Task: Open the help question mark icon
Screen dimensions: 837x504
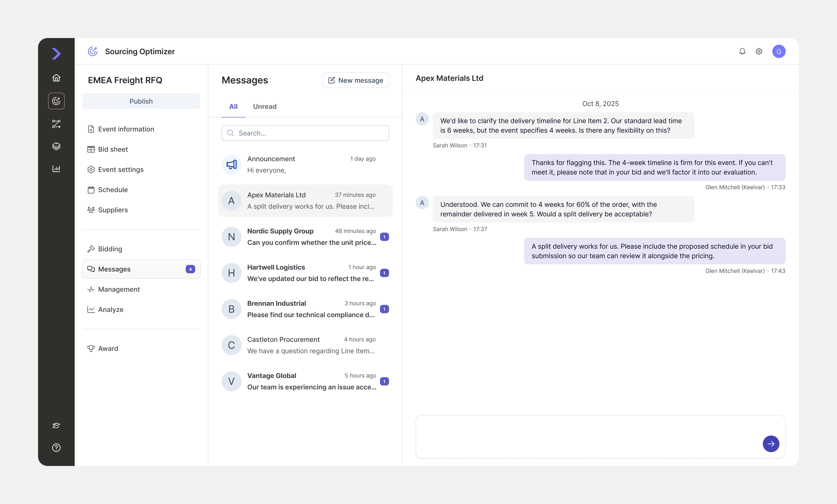Action: pyautogui.click(x=56, y=448)
